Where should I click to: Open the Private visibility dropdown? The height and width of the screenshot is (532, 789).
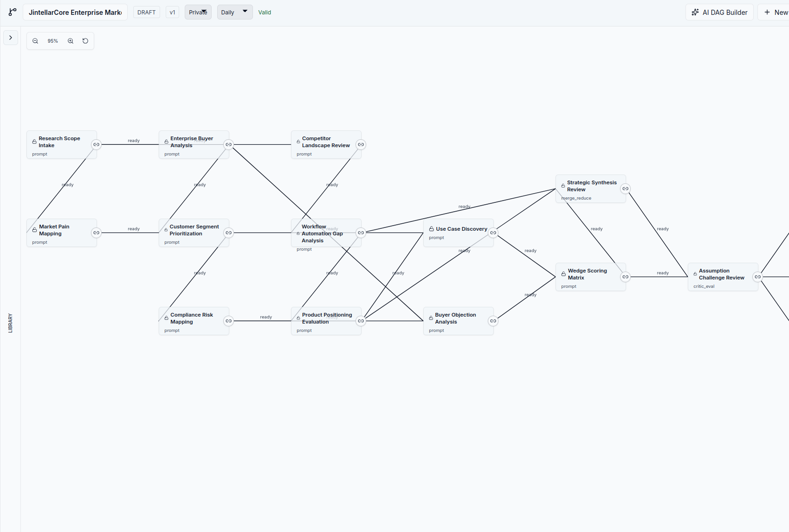click(198, 12)
